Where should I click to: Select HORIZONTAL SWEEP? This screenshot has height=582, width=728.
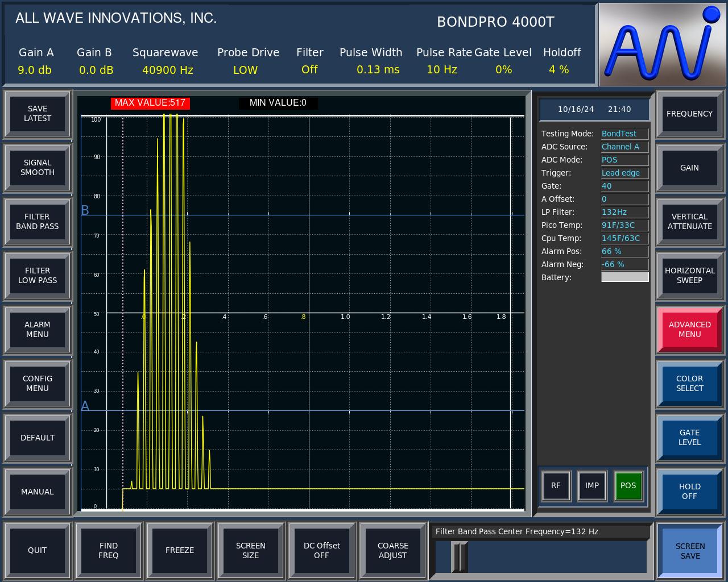(x=690, y=276)
